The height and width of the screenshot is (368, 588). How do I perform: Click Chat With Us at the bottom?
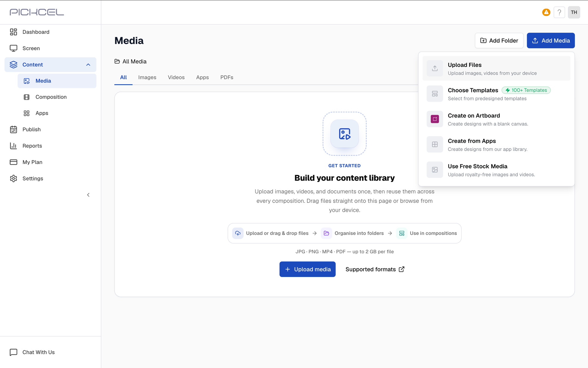click(32, 352)
